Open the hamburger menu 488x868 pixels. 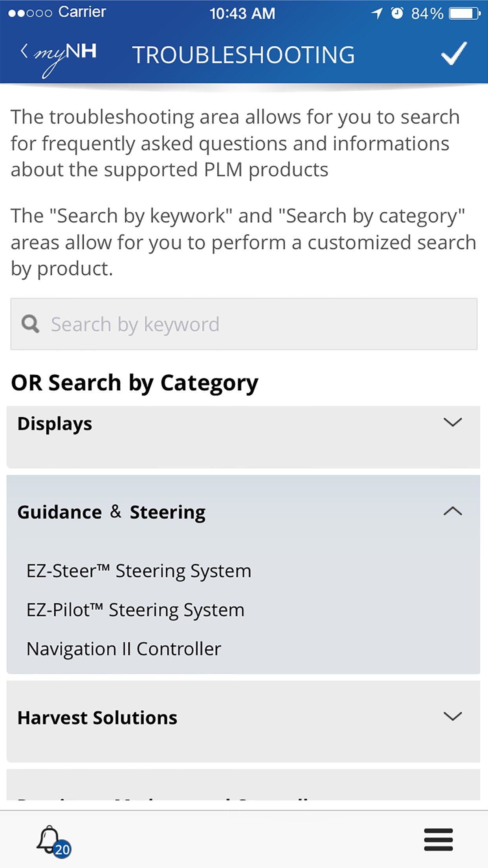[438, 839]
